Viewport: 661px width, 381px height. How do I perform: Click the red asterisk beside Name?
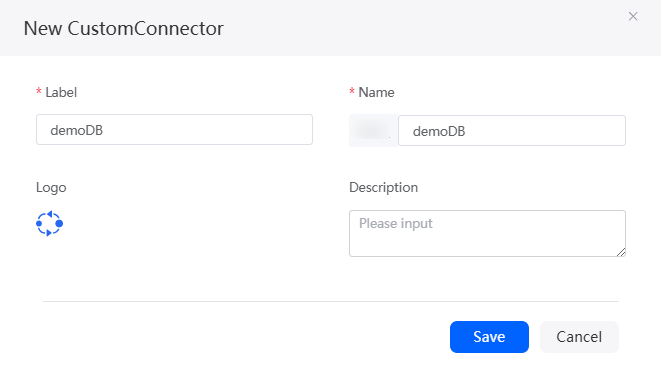coord(352,92)
